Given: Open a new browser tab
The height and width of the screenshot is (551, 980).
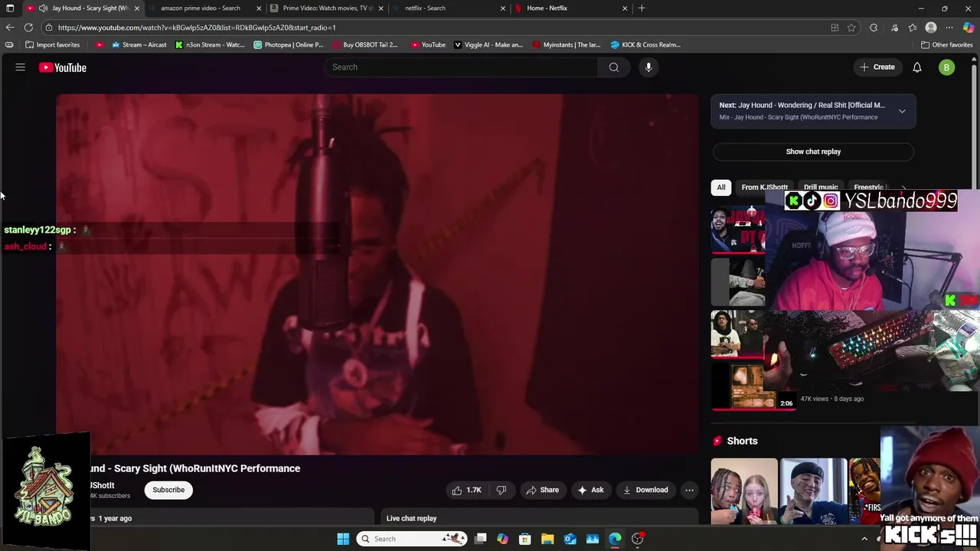Looking at the screenshot, I should pyautogui.click(x=642, y=8).
